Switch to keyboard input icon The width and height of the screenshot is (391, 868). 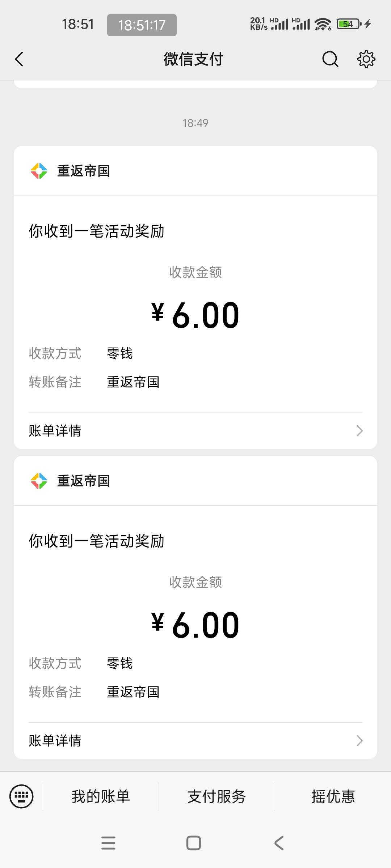pos(21,796)
